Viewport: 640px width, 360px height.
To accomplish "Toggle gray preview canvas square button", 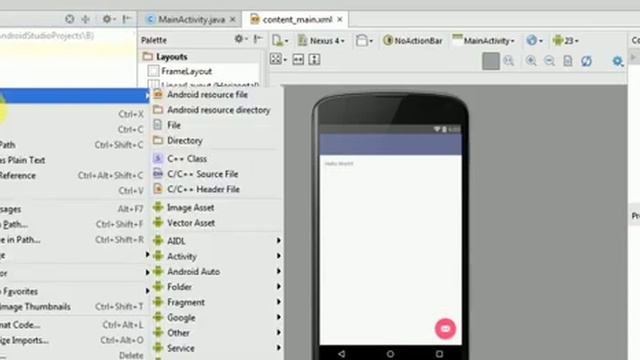I will click(491, 61).
